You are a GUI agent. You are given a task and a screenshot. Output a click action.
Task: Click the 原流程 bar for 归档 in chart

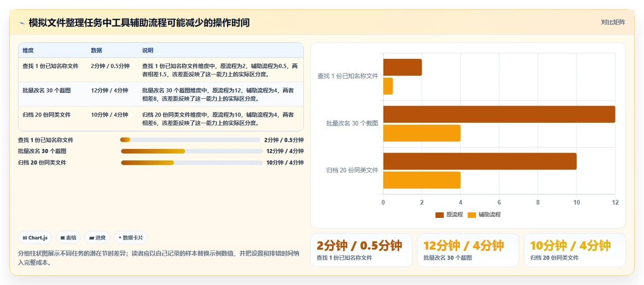click(x=480, y=161)
